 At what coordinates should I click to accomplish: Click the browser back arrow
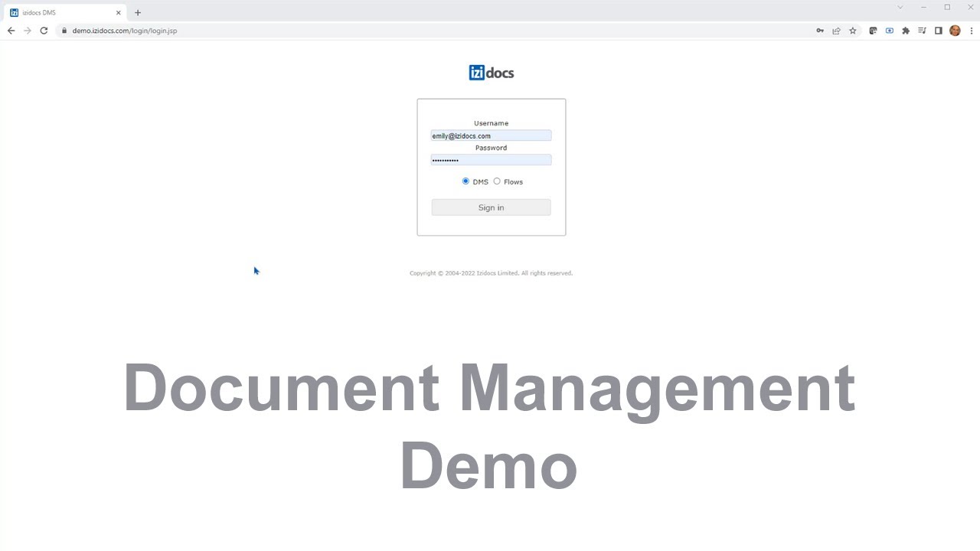coord(11,31)
